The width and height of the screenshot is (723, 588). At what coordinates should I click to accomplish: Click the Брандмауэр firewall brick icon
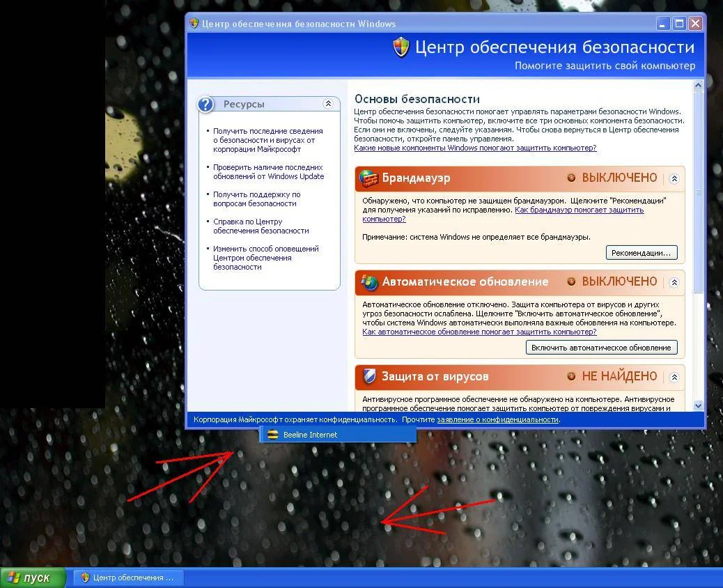click(x=369, y=178)
